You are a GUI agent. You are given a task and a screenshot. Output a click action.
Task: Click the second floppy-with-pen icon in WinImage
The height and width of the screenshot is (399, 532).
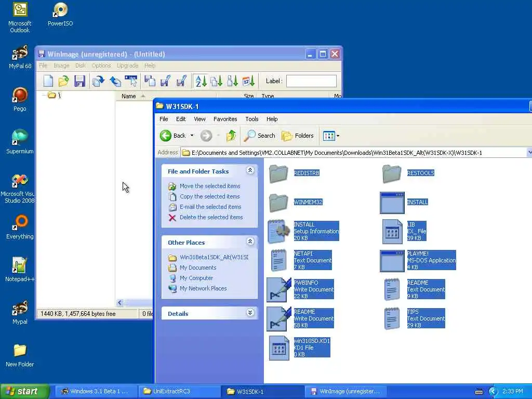181,81
